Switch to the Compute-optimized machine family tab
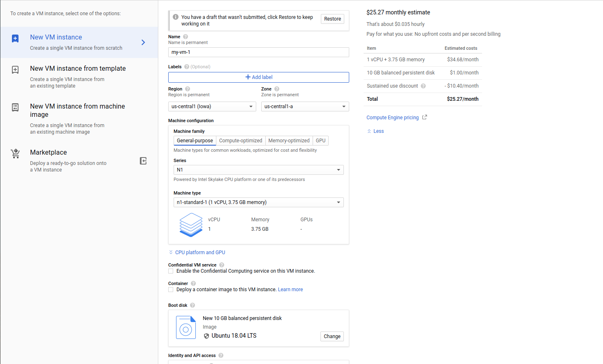This screenshot has height=364, width=603. click(241, 140)
